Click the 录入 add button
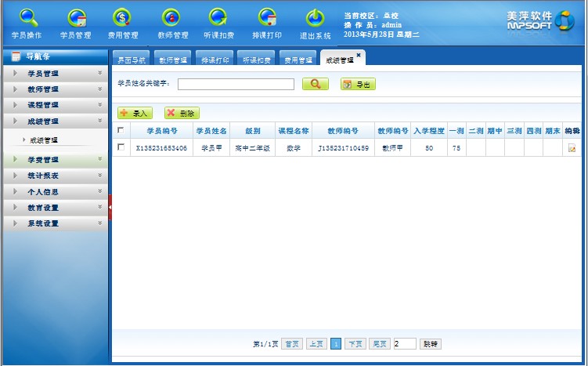588x366 pixels. 135,114
